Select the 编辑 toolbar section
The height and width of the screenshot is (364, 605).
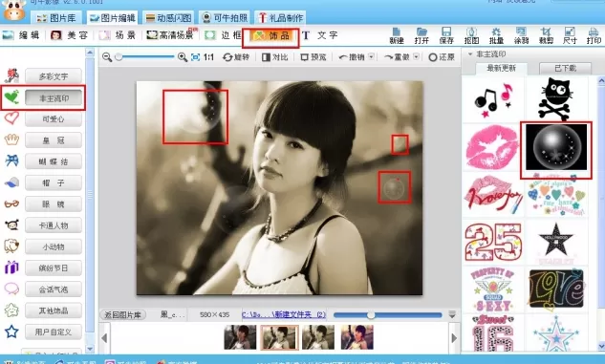[x=21, y=35]
